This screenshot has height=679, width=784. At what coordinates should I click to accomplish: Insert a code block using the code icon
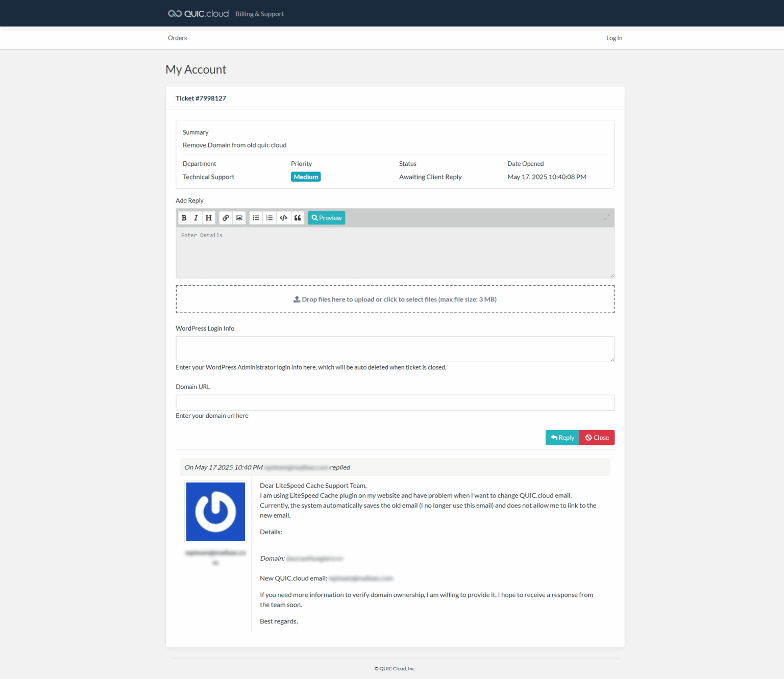283,218
